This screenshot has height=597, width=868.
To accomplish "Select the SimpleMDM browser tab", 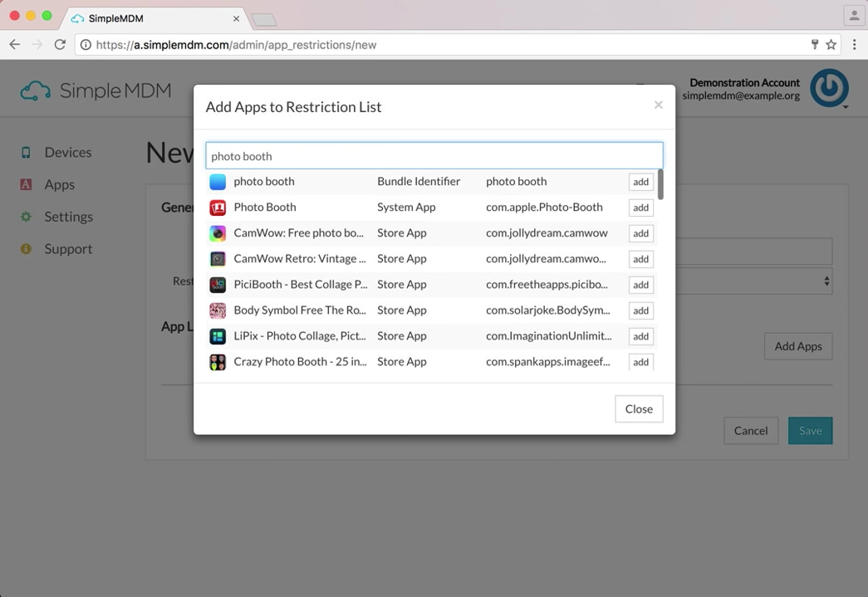I will pyautogui.click(x=155, y=18).
